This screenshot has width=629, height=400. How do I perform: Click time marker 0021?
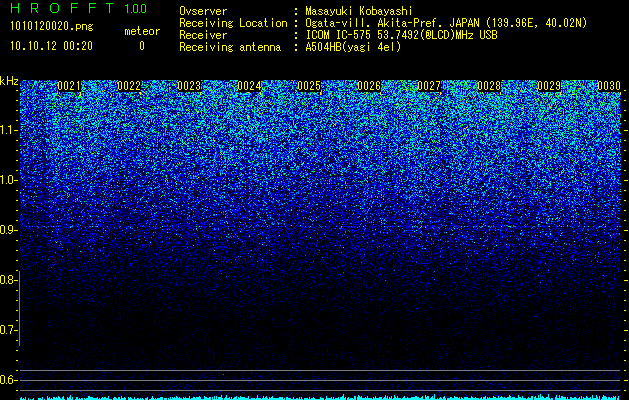click(69, 86)
